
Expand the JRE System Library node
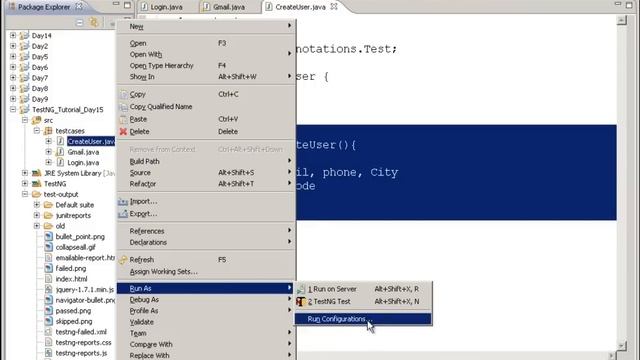click(25, 173)
